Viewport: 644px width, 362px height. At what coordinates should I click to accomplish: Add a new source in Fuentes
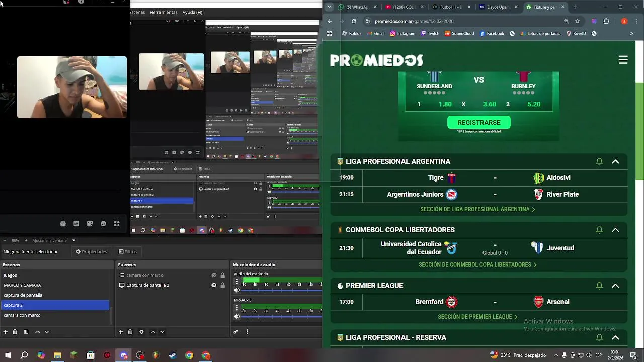coord(121,332)
